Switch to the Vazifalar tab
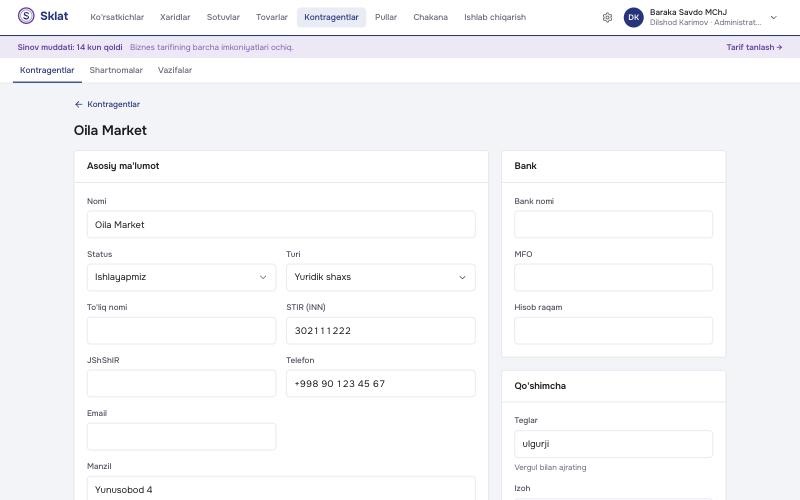Image resolution: width=800 pixels, height=500 pixels. pyautogui.click(x=174, y=70)
